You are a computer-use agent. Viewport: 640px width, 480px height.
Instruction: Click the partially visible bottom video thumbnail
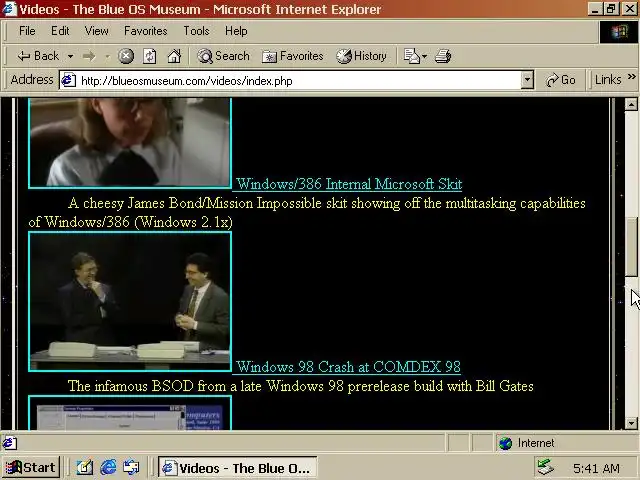click(130, 413)
